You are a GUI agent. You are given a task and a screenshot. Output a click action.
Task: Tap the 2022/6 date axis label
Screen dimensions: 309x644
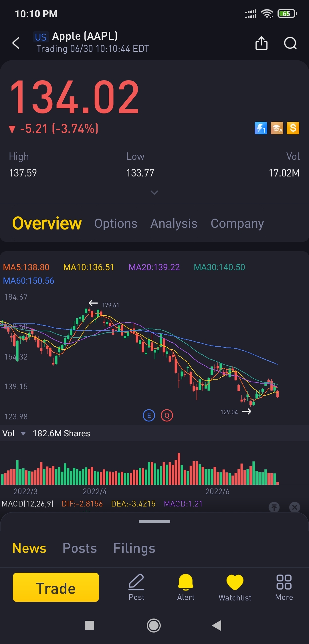[217, 492]
